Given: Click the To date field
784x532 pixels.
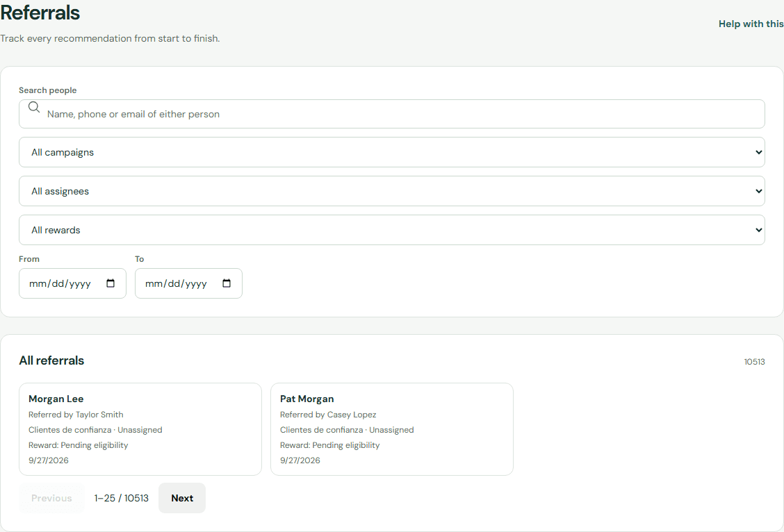Looking at the screenshot, I should pos(188,284).
